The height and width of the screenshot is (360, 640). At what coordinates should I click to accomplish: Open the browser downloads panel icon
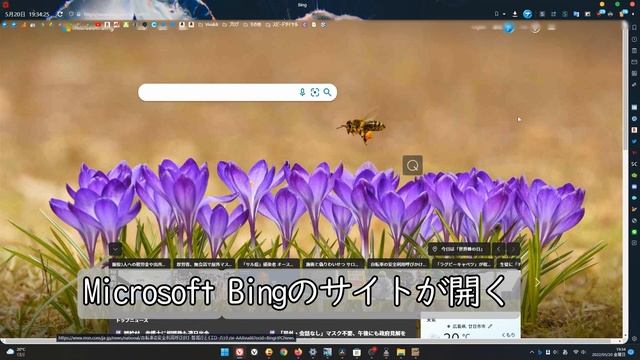515,14
